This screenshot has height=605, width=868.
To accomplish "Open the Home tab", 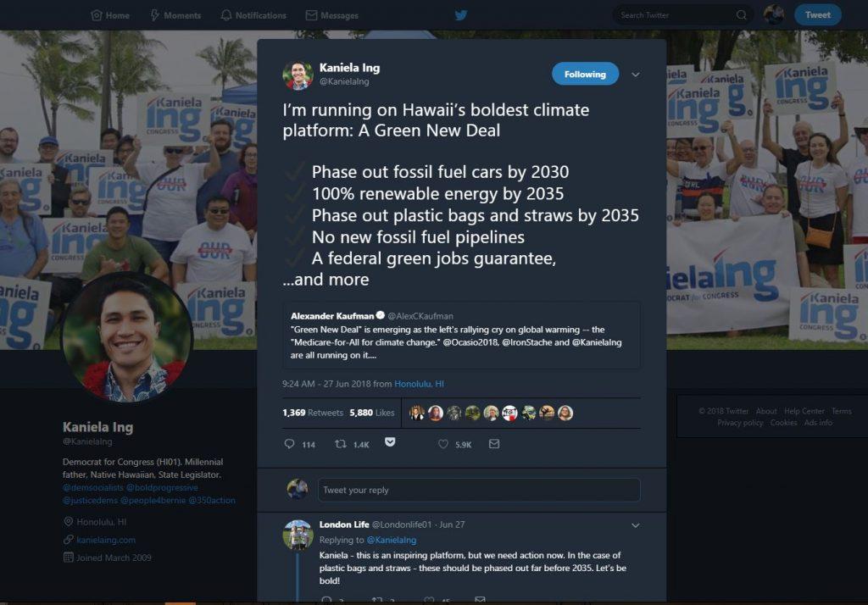I will click(x=110, y=15).
